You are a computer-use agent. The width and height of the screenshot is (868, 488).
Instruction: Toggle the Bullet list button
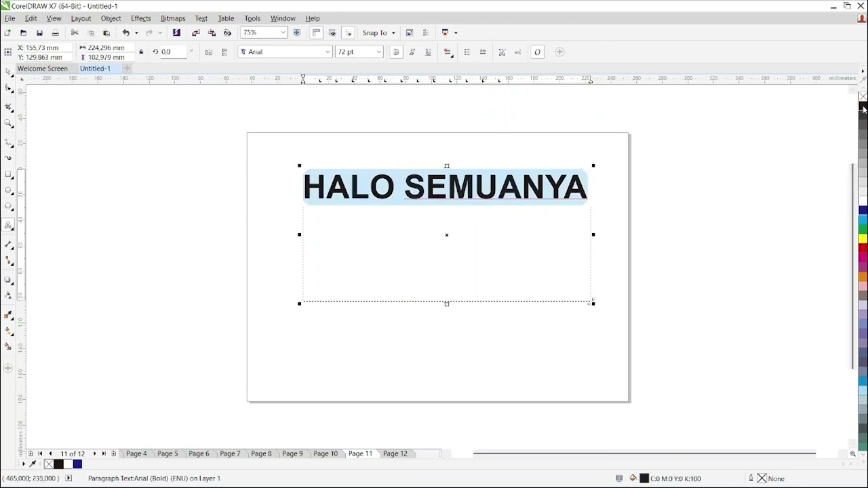point(467,52)
